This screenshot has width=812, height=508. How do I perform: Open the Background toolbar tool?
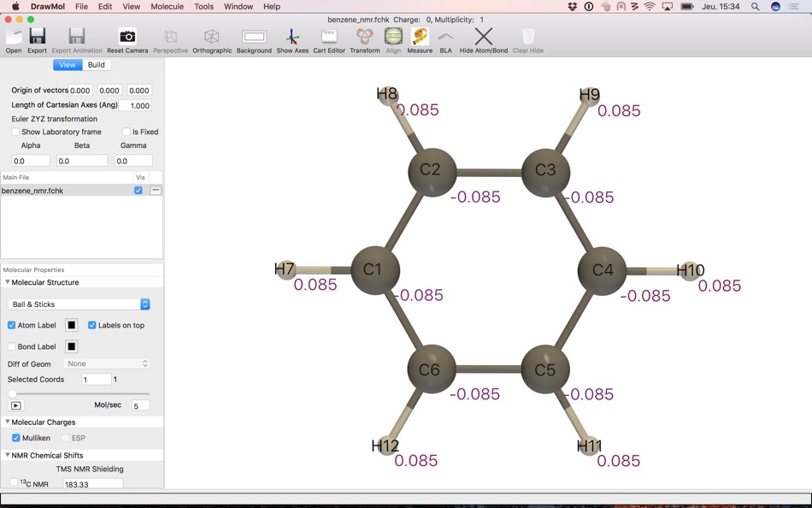[x=254, y=37]
